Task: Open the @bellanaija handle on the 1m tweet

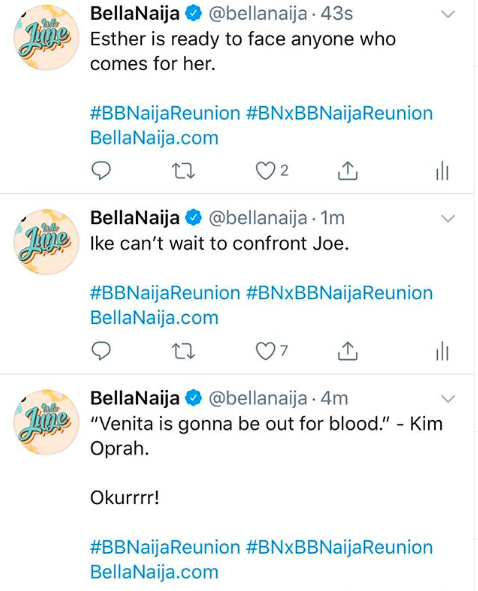Action: [258, 218]
